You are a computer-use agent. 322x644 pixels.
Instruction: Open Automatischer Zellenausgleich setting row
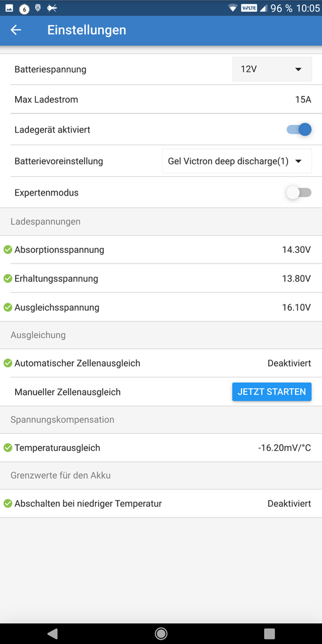161,363
